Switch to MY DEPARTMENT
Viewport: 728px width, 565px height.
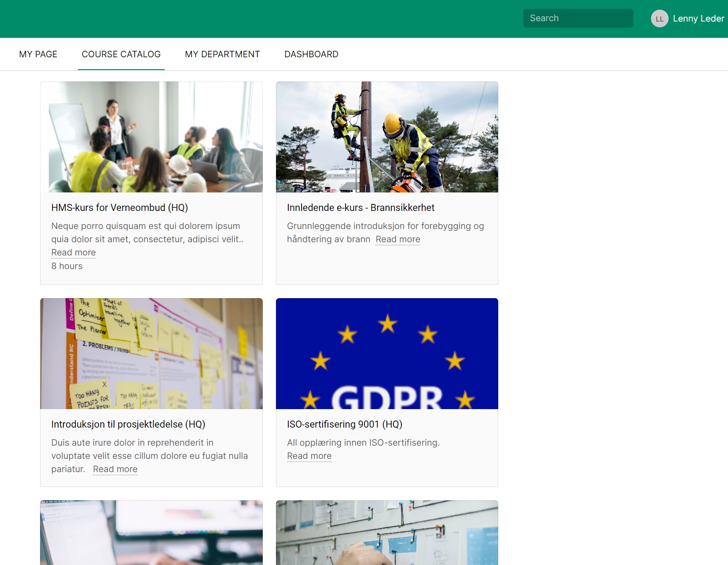click(222, 54)
